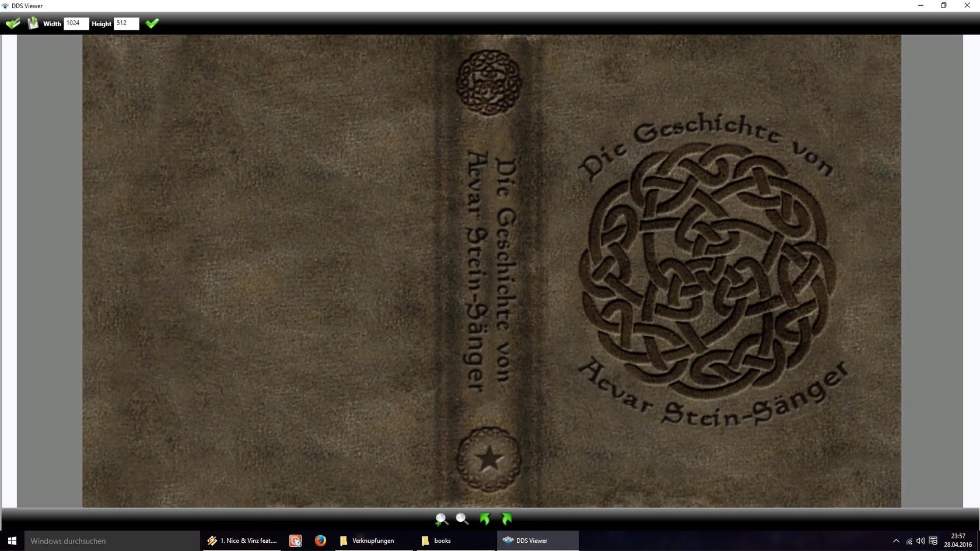Click the book cover texture image
980x551 pixels.
pos(491,271)
